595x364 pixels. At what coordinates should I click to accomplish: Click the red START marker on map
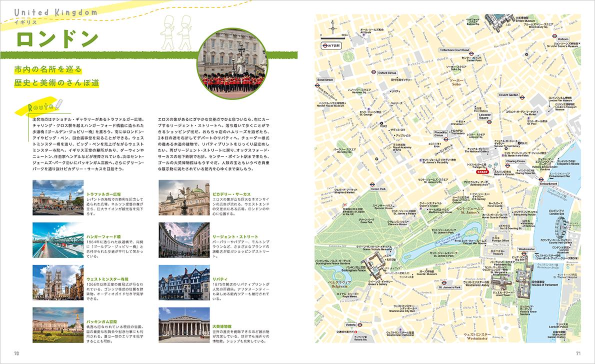pos(482,171)
